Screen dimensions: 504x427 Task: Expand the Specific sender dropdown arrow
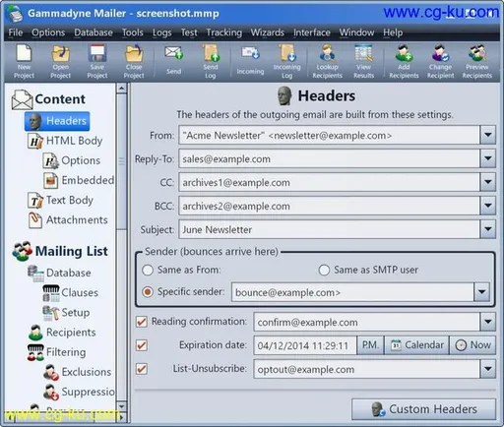[x=481, y=291]
